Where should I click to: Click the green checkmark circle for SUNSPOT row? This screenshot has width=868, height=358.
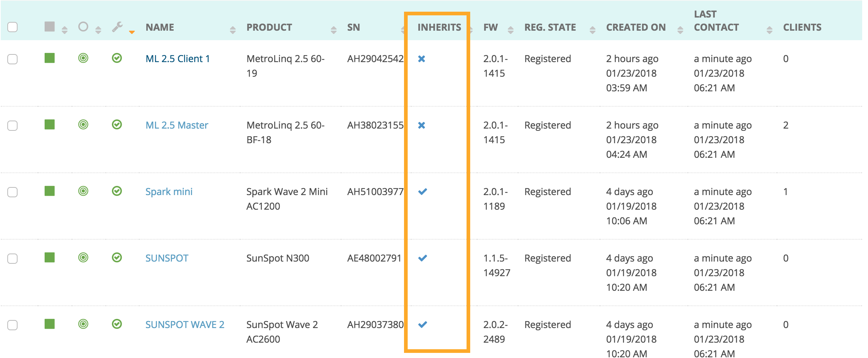coord(117,258)
